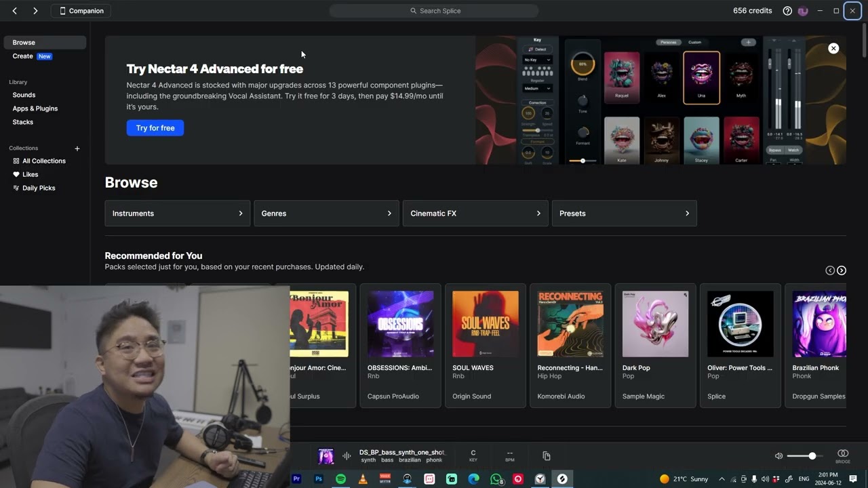Viewport: 868px width, 488px height.
Task: Click the Splice player volume slider
Action: point(805,456)
